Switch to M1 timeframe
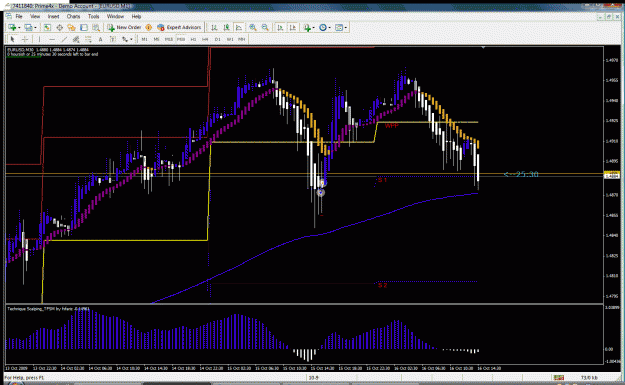The height and width of the screenshot is (385, 625). [145, 39]
